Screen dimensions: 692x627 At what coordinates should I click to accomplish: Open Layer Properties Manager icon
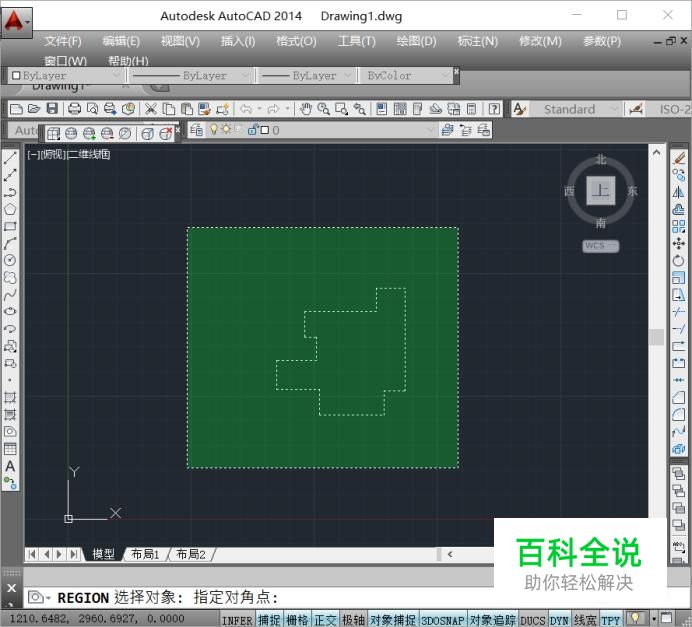click(x=196, y=130)
